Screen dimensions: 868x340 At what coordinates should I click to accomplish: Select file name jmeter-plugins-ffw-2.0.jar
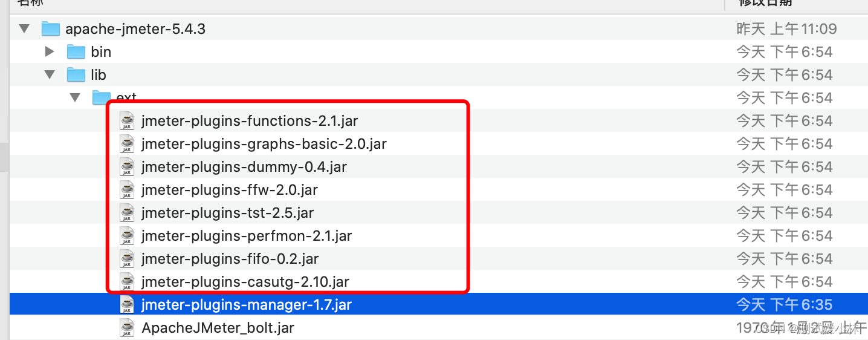point(230,190)
